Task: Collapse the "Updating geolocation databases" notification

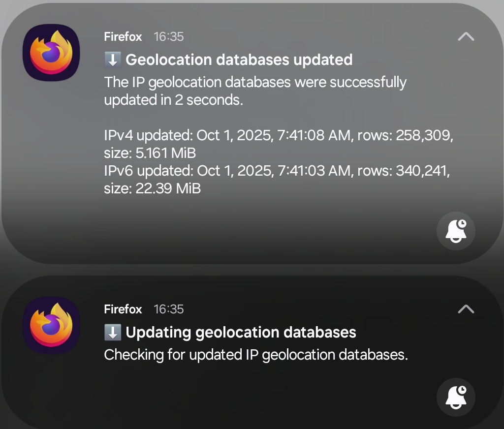Action: 466,309
